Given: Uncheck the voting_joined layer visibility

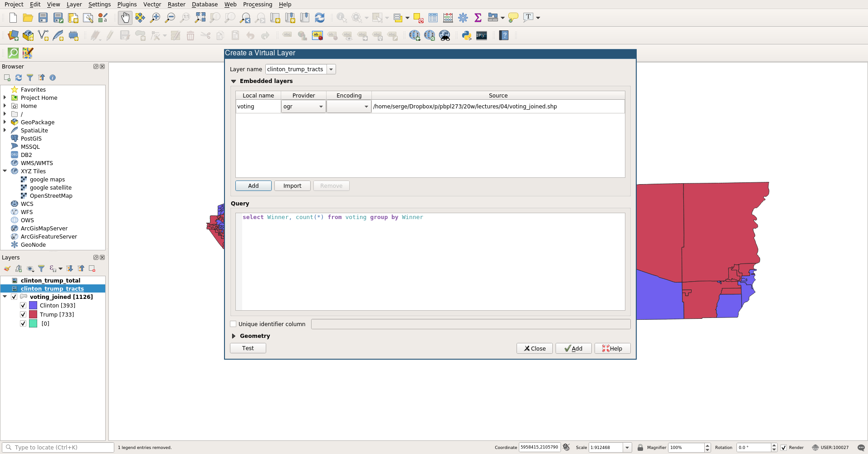Looking at the screenshot, I should [14, 297].
